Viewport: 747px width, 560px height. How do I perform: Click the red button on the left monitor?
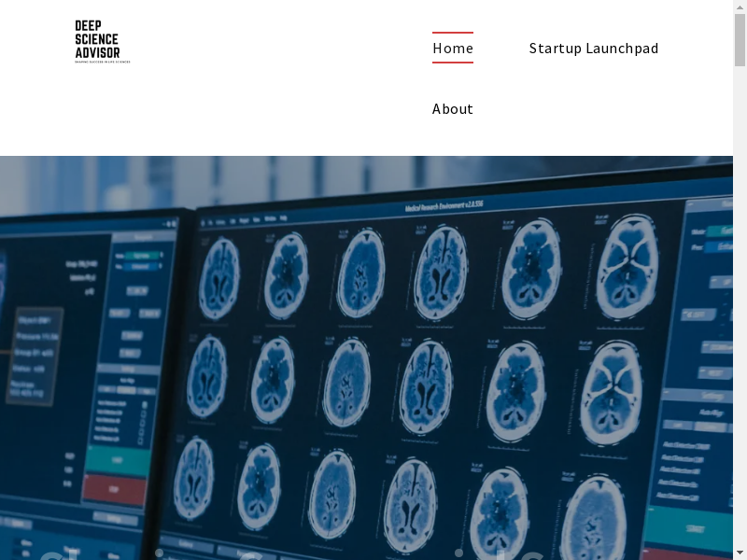click(x=115, y=489)
